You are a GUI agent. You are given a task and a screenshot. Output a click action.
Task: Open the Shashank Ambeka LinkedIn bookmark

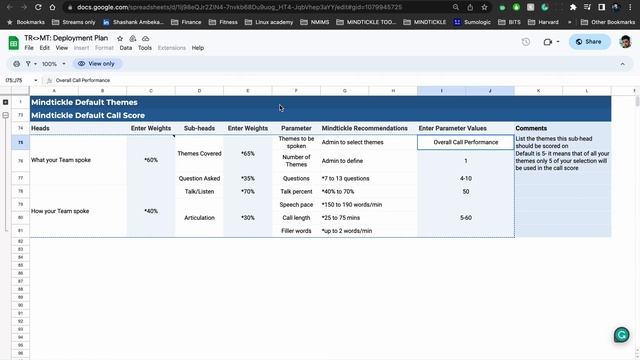[133, 22]
